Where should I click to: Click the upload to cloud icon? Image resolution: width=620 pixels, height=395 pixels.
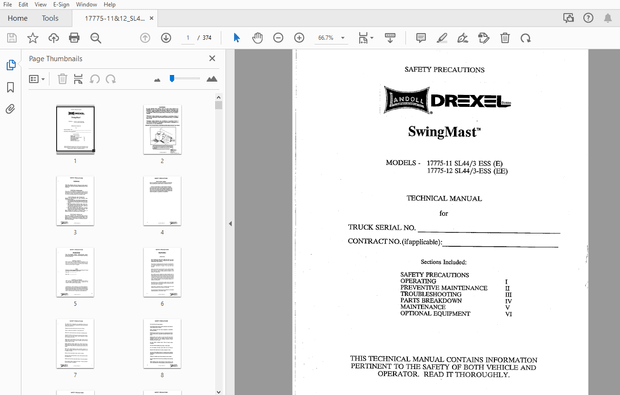pos(53,38)
